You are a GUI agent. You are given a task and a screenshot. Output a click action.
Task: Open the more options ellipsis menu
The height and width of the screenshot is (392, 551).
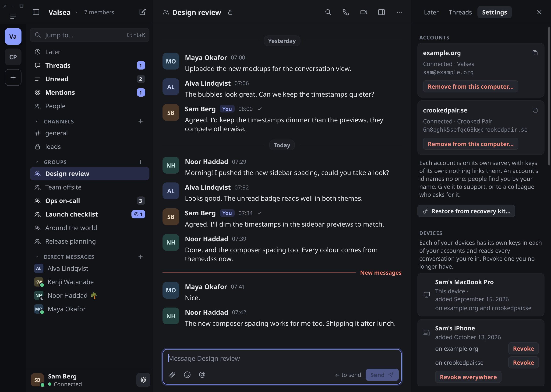399,12
